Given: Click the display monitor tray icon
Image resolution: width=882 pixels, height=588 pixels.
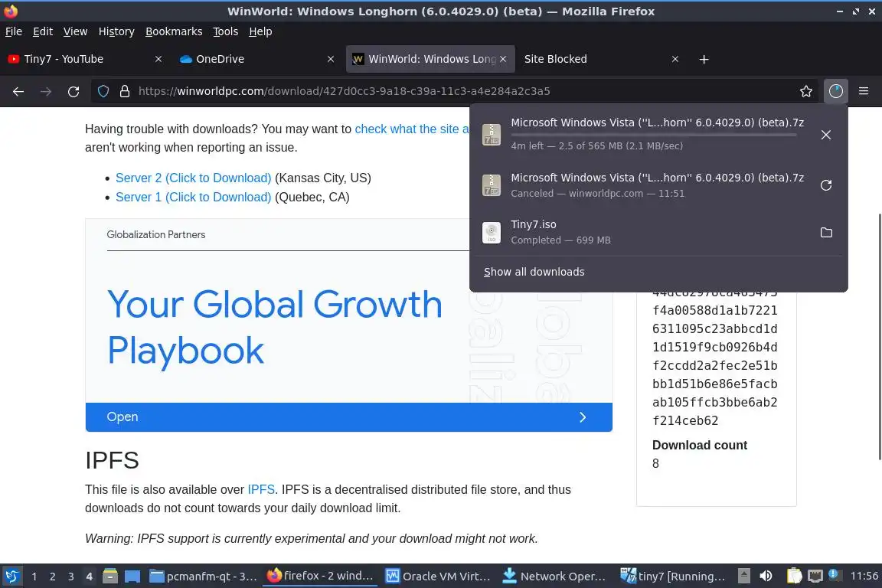Looking at the screenshot, I should coord(815,576).
